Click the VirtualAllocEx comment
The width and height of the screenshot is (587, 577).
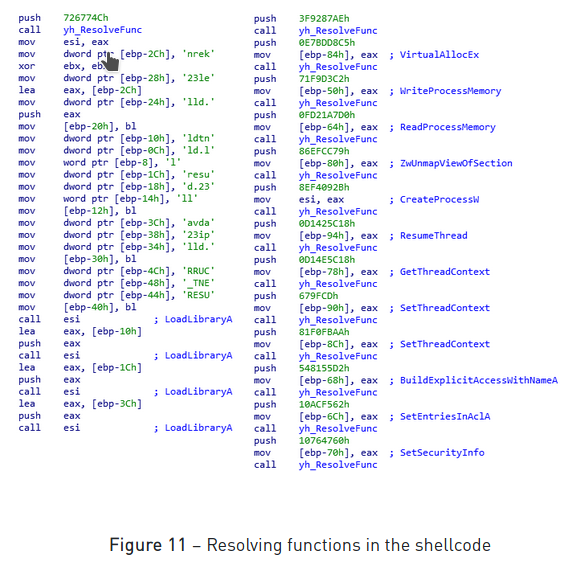point(439,55)
